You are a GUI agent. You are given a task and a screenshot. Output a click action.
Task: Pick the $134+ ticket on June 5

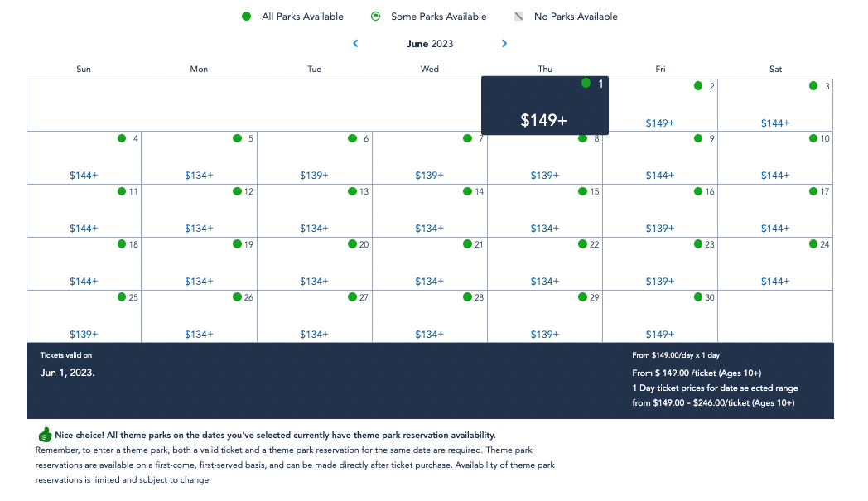[199, 176]
